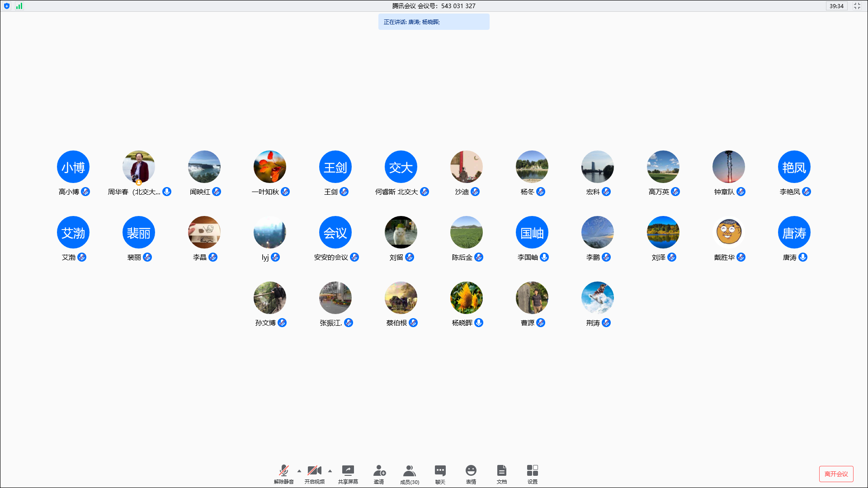Open the Settings (设置) grid icon
This screenshot has width=868, height=488.
click(532, 471)
